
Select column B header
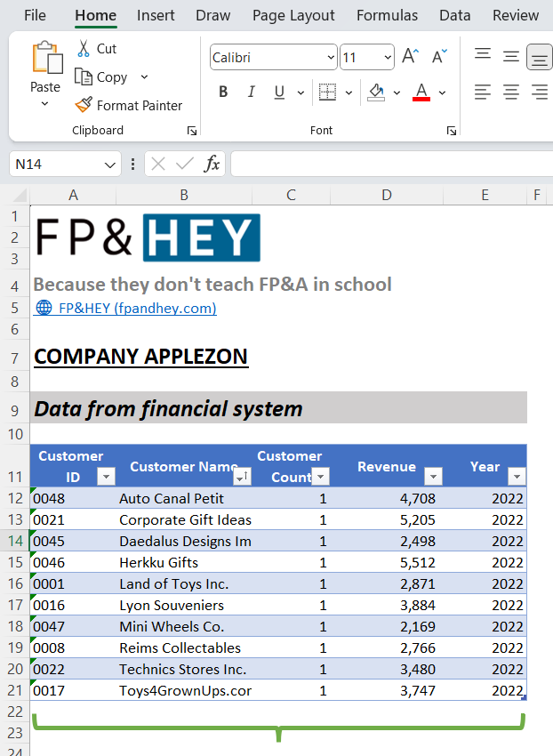pos(184,195)
